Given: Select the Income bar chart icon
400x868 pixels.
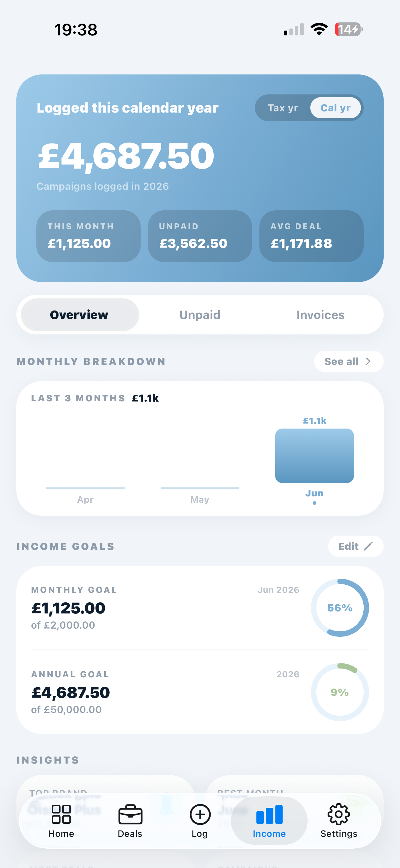Looking at the screenshot, I should (x=269, y=814).
